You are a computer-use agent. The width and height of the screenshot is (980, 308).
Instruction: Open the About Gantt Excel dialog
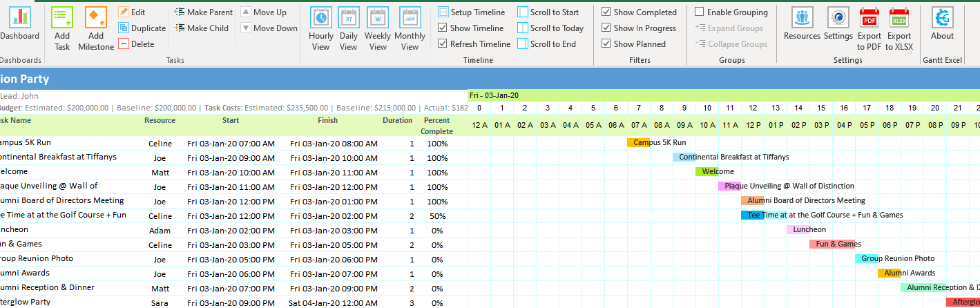942,19
